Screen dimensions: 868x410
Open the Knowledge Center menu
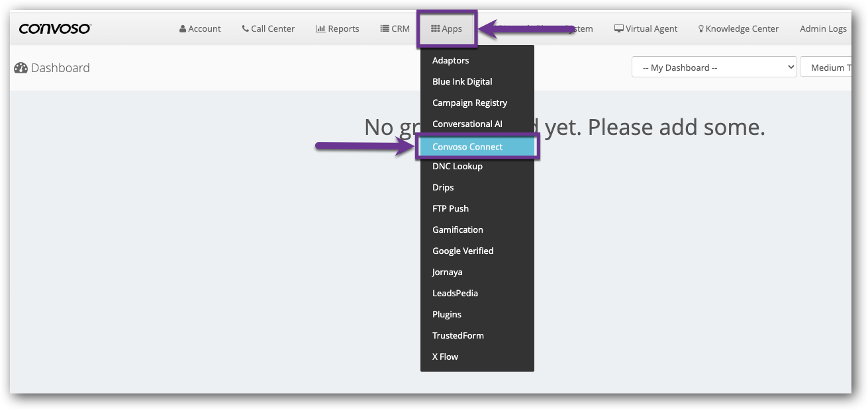pyautogui.click(x=738, y=28)
